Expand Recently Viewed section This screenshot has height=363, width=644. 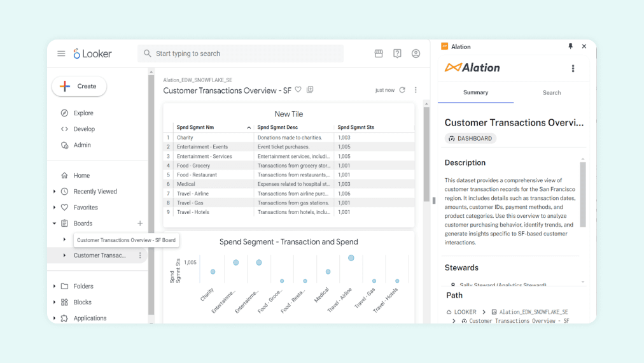coord(55,192)
